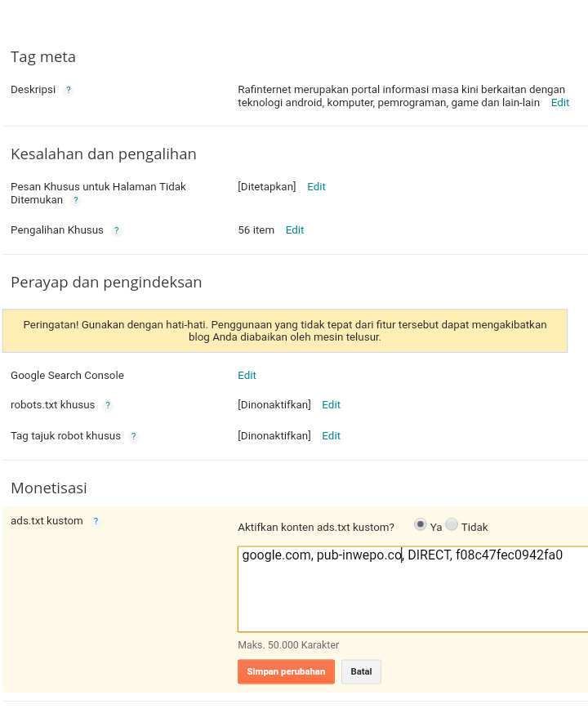Open help for ads.txt kustom
The width and height of the screenshot is (588, 722).
[96, 520]
